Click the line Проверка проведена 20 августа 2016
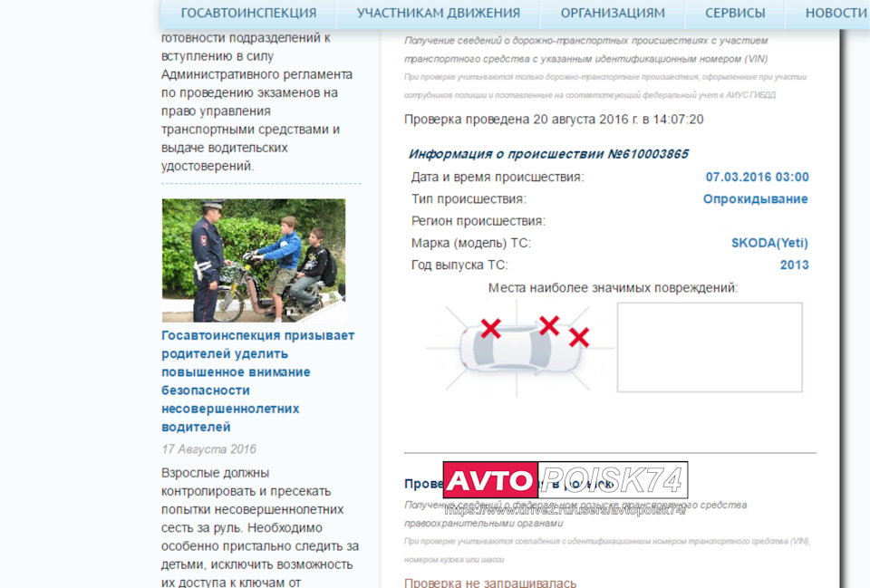 pyautogui.click(x=554, y=120)
